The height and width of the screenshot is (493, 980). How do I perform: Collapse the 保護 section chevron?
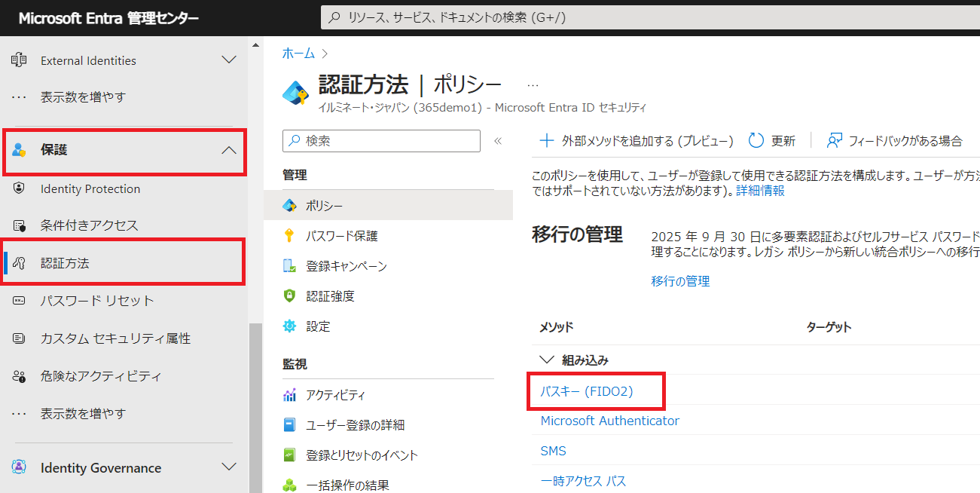tap(229, 151)
